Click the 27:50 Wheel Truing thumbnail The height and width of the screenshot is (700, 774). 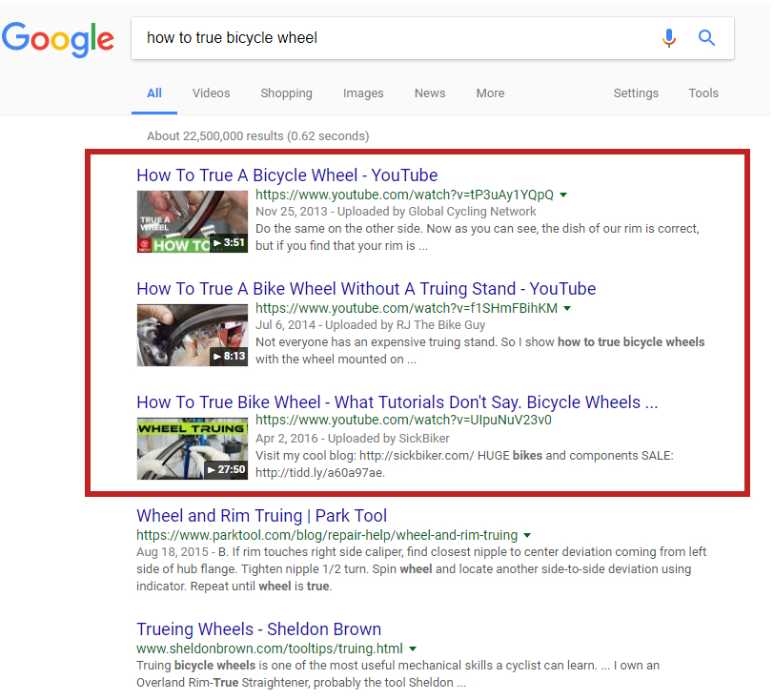coord(192,448)
